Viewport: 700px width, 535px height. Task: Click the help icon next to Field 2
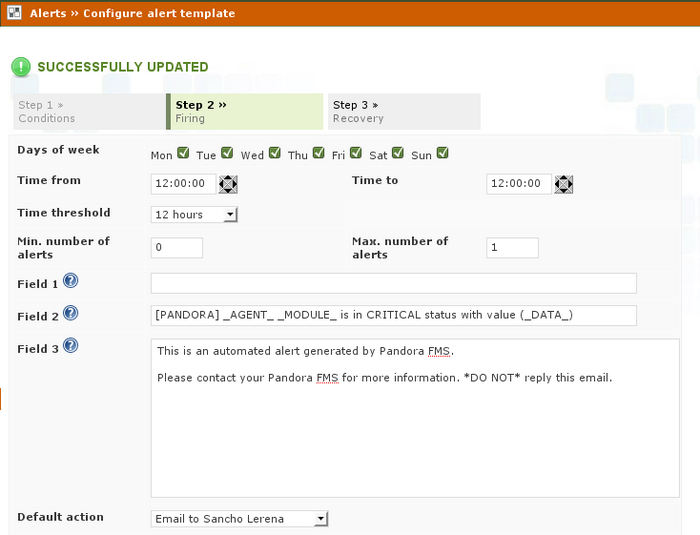click(x=71, y=314)
